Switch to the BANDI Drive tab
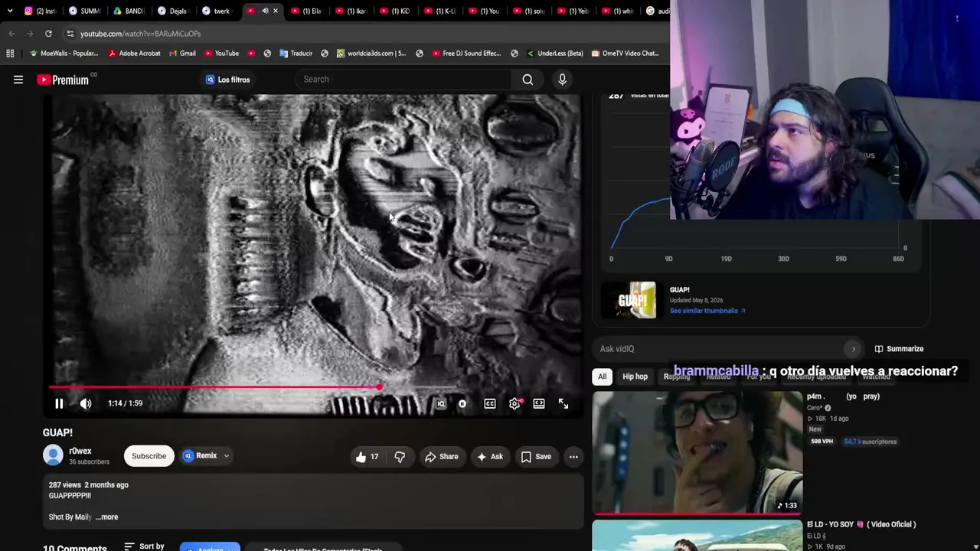Screen dimensions: 980x551 pos(129,11)
